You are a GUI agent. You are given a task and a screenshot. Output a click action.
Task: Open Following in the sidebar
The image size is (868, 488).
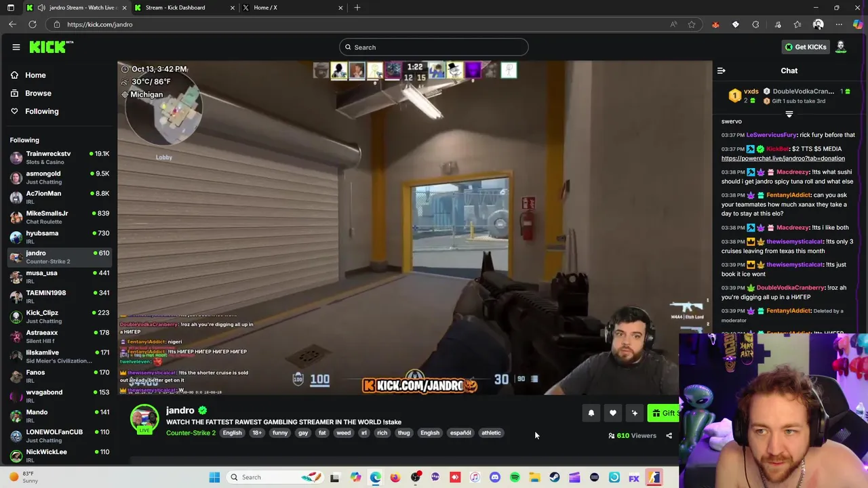tap(41, 111)
